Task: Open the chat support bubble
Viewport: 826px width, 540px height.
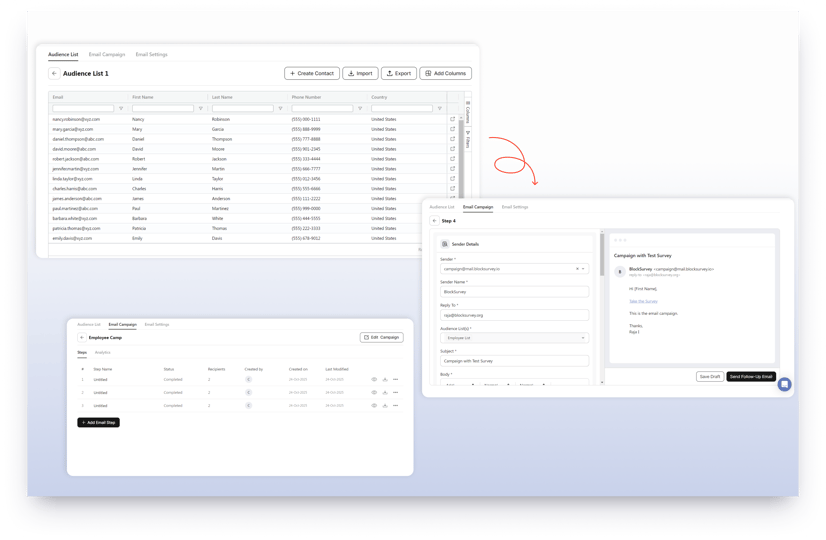Action: [784, 384]
